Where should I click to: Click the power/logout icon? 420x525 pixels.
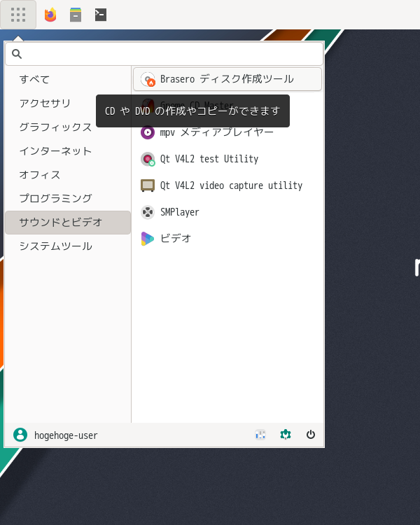311,435
